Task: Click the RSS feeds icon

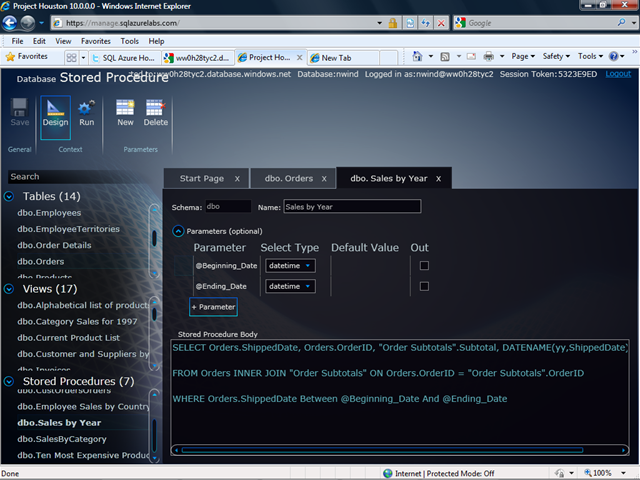Action: tap(445, 57)
